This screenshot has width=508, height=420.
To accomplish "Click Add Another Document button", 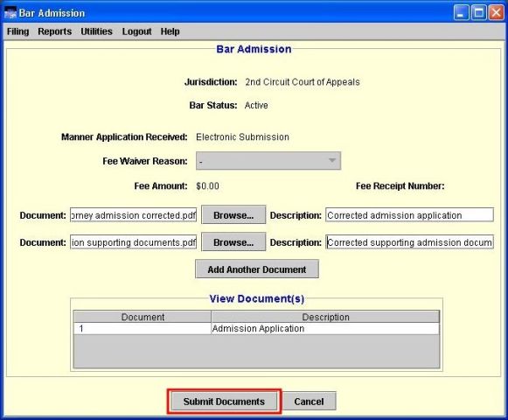I will point(257,269).
